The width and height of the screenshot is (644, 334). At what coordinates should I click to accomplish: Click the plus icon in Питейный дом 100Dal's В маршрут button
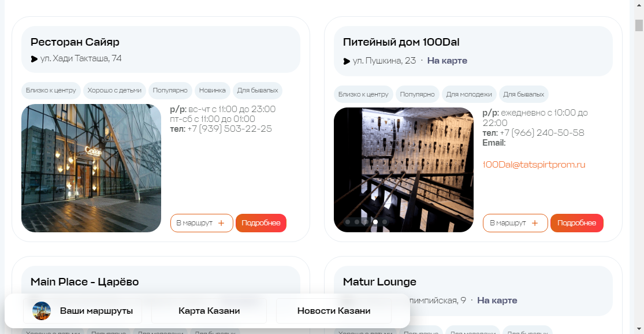tap(535, 223)
